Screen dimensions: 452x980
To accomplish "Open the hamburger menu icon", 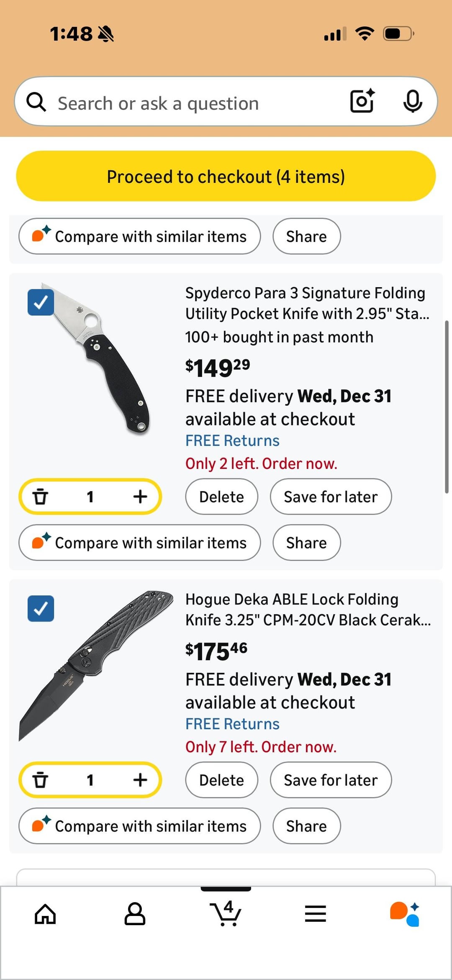I will click(x=315, y=913).
